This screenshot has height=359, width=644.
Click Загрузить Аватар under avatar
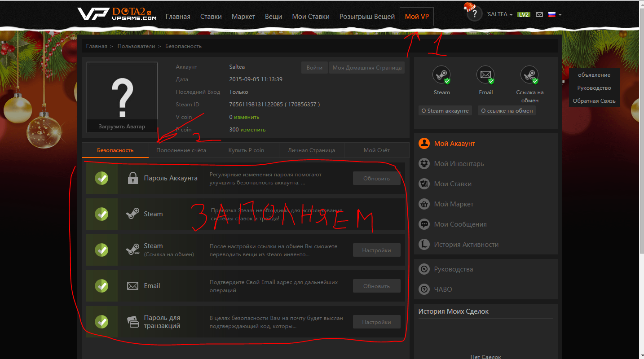(x=122, y=127)
